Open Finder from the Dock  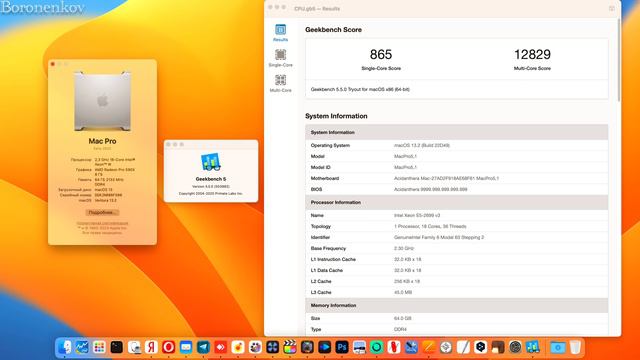click(64, 347)
